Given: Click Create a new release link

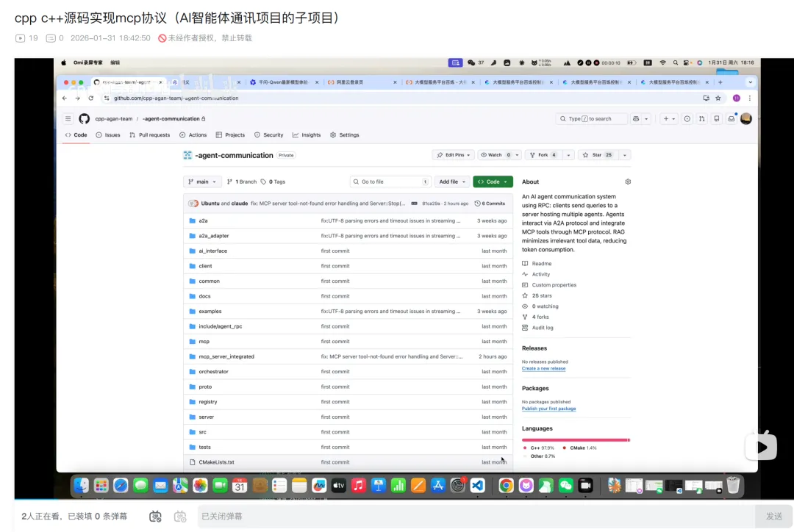Looking at the screenshot, I should coord(543,368).
